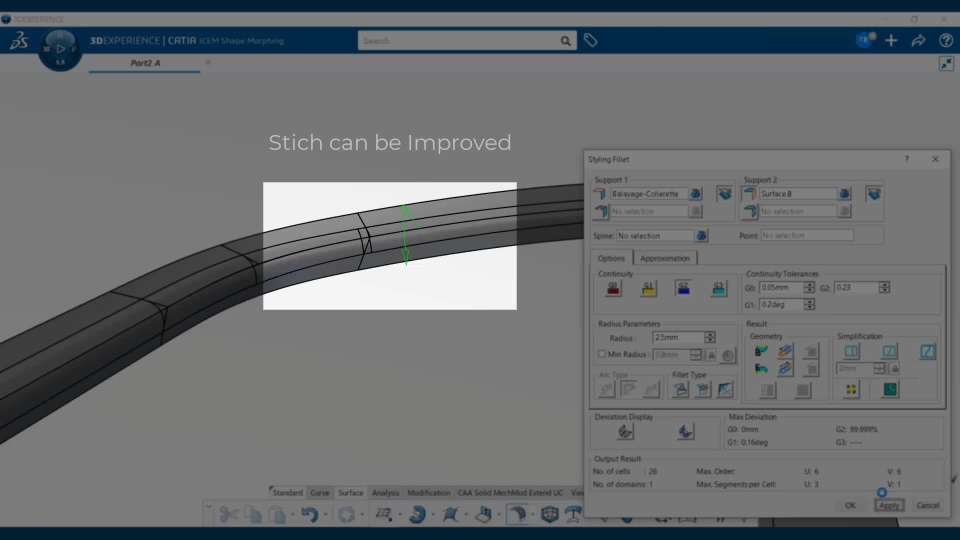Click second Deviation Display icon
This screenshot has width=960, height=540.
686,432
